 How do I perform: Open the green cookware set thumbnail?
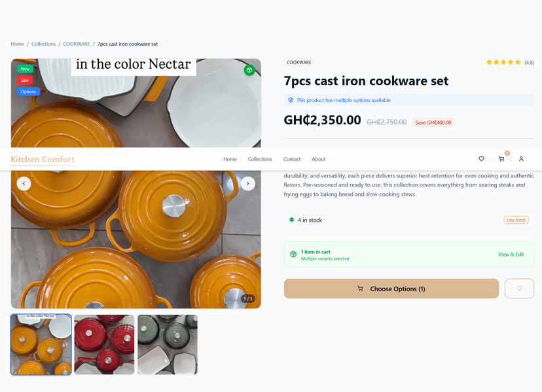click(x=168, y=344)
